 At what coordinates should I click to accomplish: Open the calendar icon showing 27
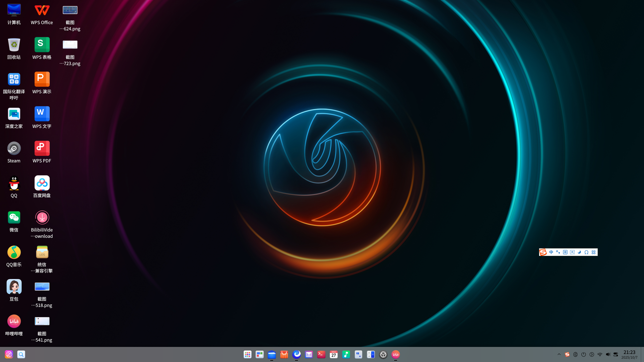(334, 354)
